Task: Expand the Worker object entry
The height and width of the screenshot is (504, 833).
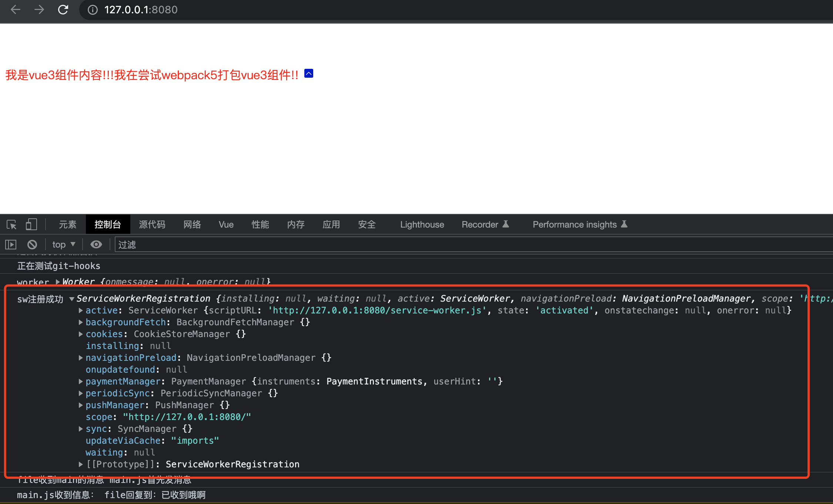Action: (x=58, y=282)
